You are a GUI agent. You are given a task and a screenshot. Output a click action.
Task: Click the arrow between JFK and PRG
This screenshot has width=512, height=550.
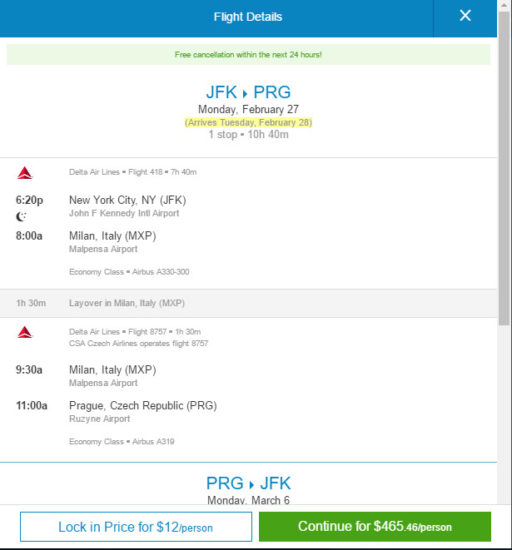tap(245, 94)
